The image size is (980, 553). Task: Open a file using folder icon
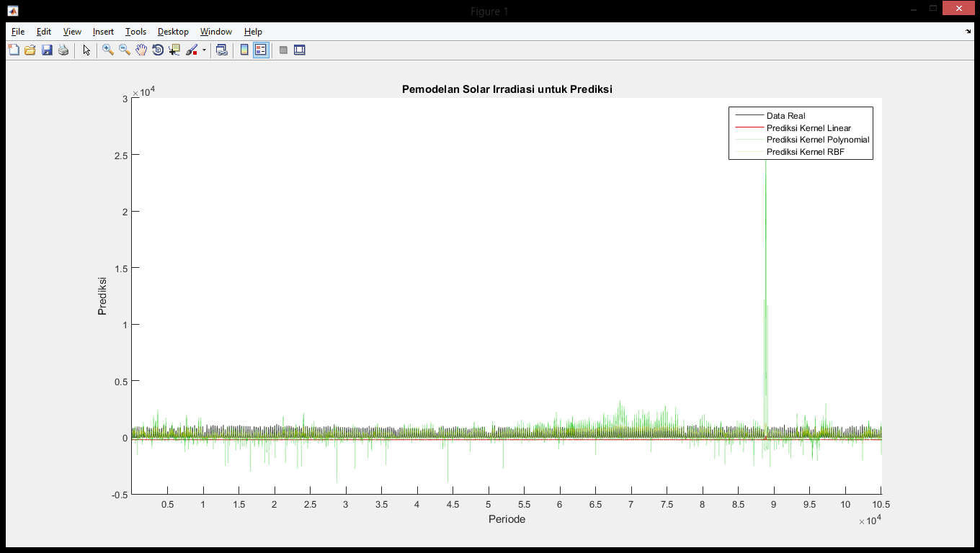[x=30, y=50]
